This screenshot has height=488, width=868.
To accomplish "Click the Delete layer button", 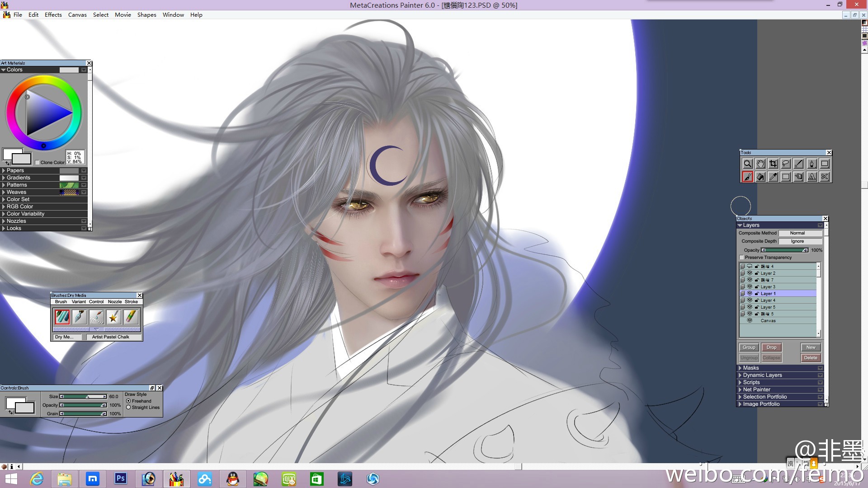I will pos(811,358).
